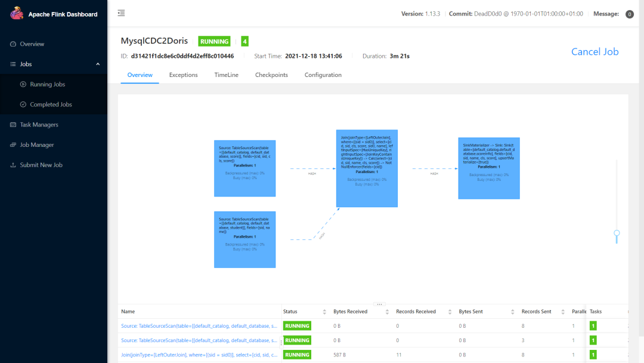The image size is (644, 363).
Task: Open first Source TableSourceScan row link
Action: pos(199,326)
